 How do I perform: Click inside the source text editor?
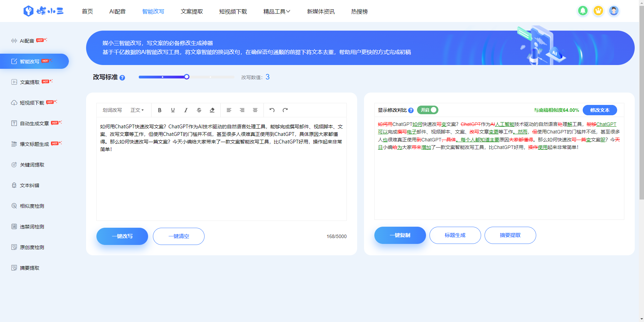221,169
